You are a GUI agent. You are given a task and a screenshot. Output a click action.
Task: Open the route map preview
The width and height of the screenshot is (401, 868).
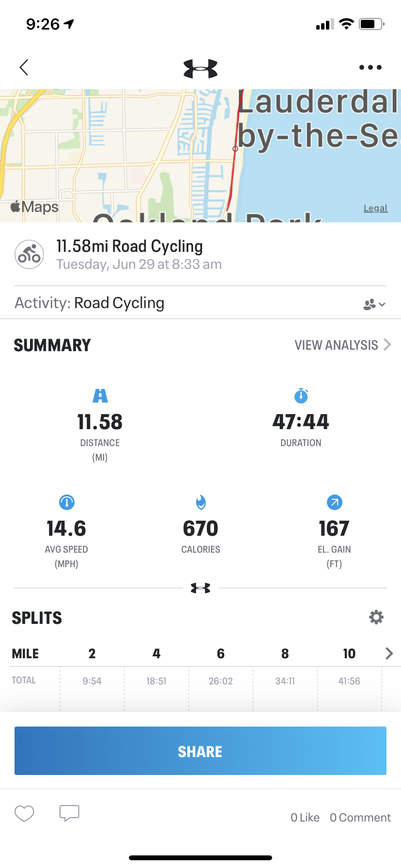[200, 155]
